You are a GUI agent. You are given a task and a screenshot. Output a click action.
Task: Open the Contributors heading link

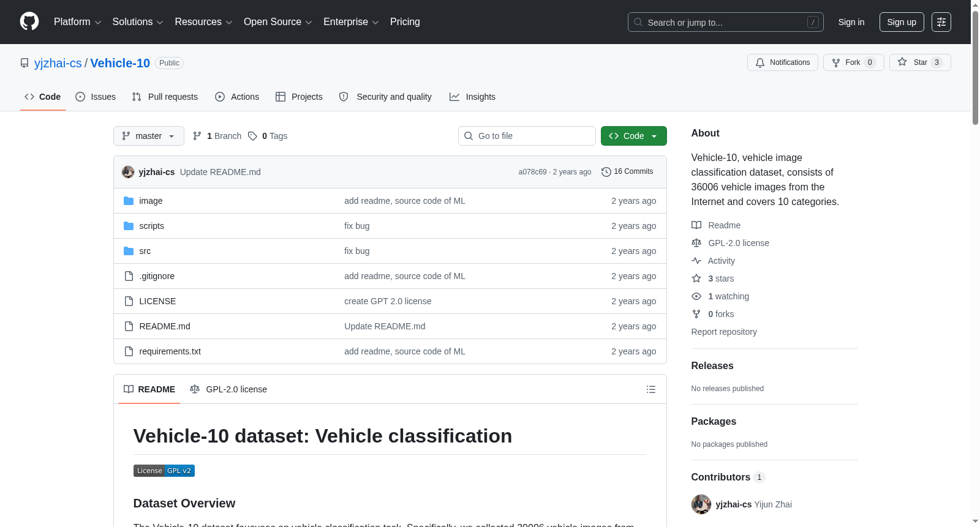pyautogui.click(x=728, y=477)
